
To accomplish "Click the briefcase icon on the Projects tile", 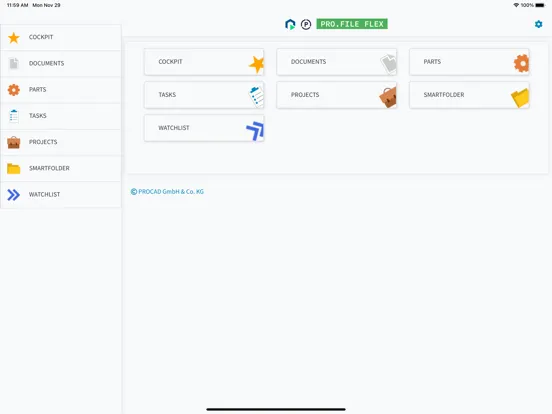I will [388, 98].
